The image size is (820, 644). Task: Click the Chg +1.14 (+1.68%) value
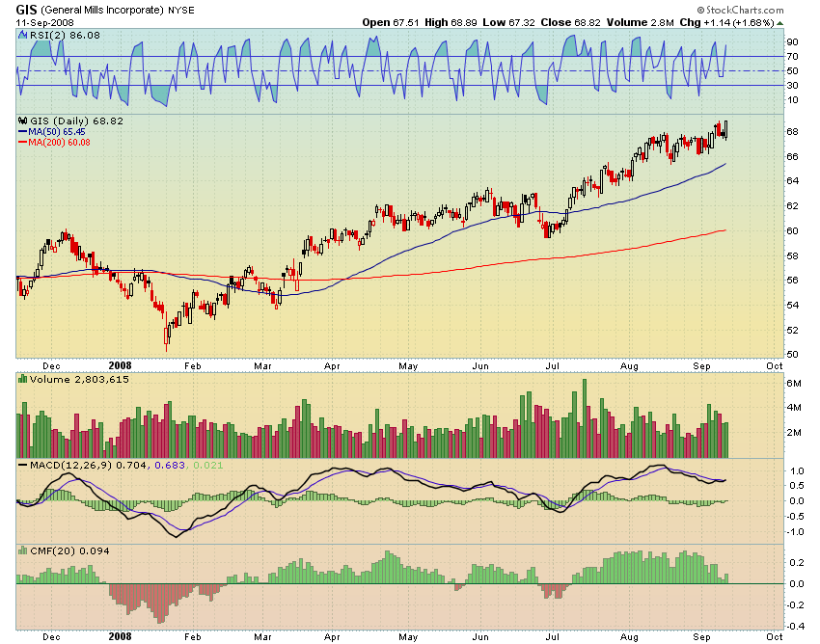pos(726,22)
